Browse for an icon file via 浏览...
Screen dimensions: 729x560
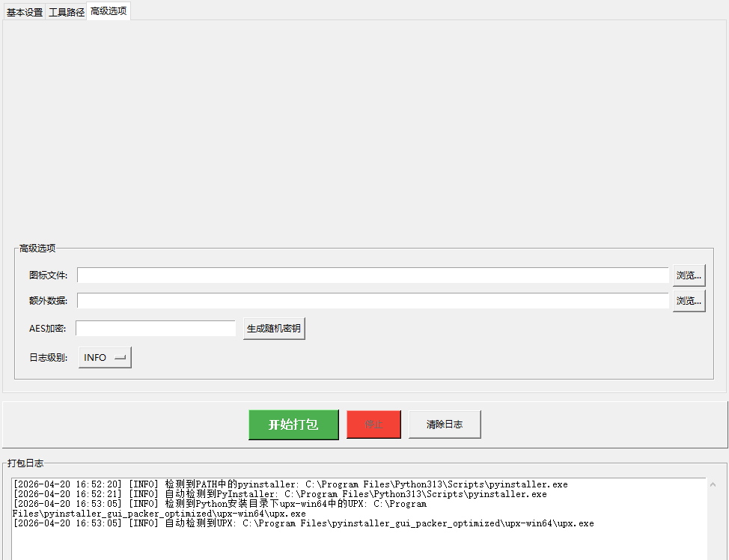689,276
